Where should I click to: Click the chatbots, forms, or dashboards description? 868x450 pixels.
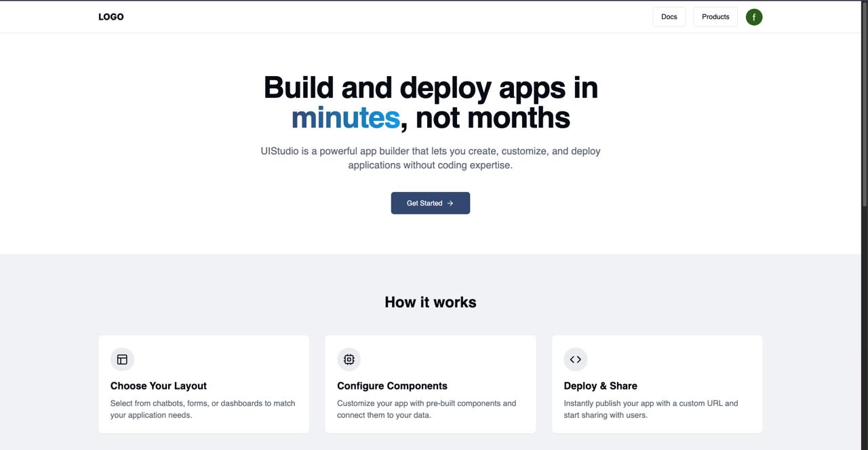(203, 409)
